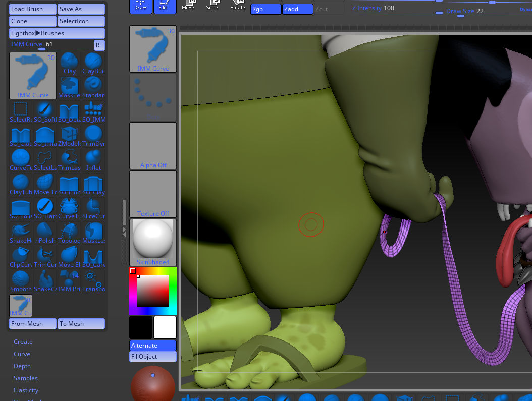532x401 pixels.
Task: Expand the Curve brush subpalette
Action: tap(22, 354)
